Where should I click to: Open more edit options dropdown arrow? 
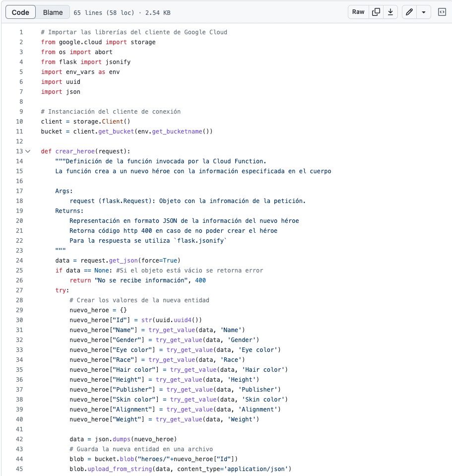click(x=424, y=12)
